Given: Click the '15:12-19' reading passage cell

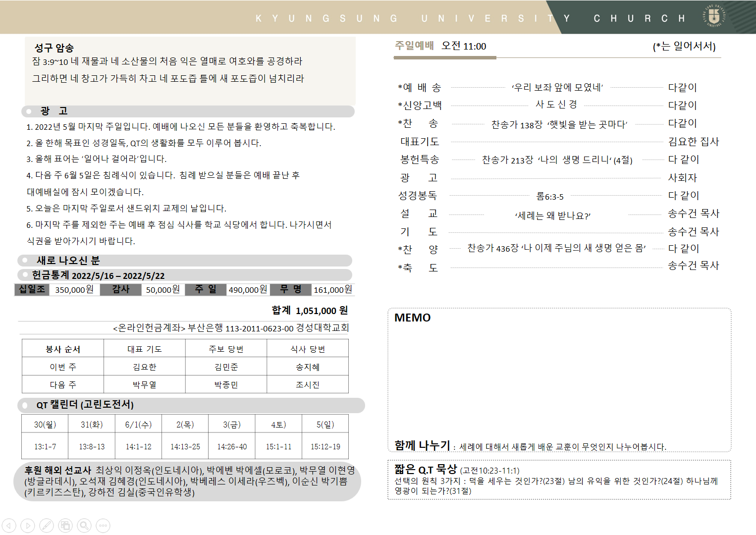Looking at the screenshot, I should click(x=325, y=446).
